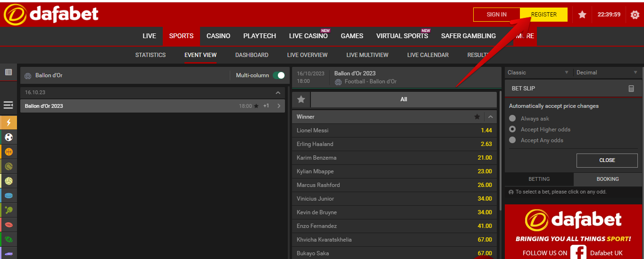Pick Kylian Mbappe odds 23.00
644x259 pixels.
coord(485,171)
